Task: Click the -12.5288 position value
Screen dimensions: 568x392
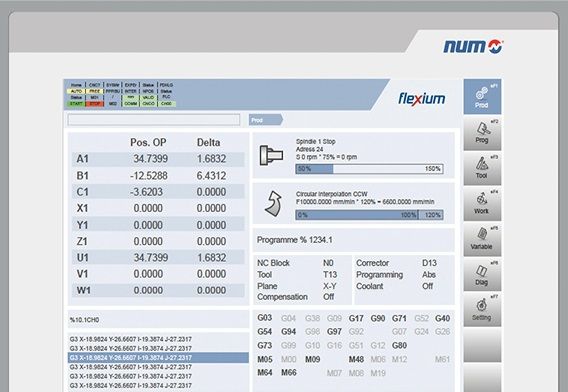Action: (x=149, y=176)
